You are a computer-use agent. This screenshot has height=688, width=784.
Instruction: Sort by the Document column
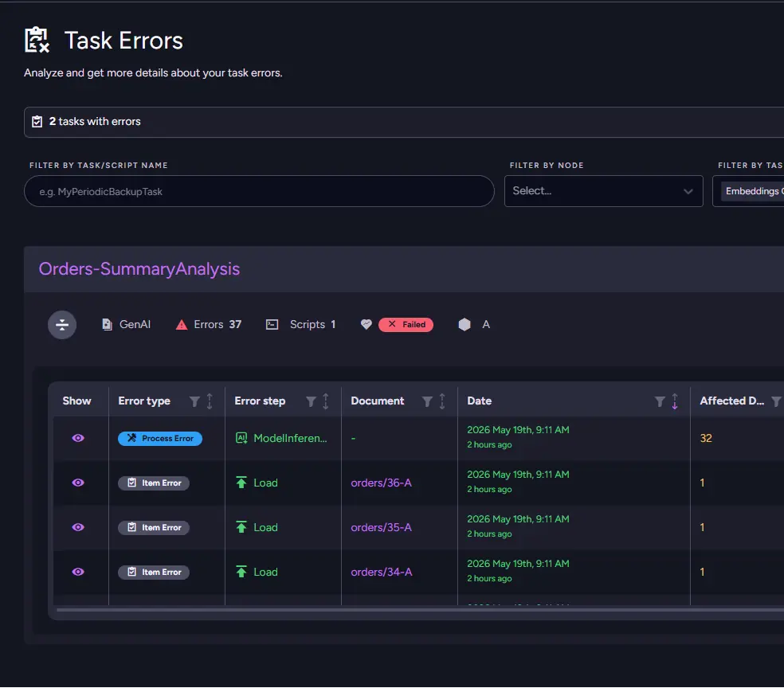[x=442, y=401]
